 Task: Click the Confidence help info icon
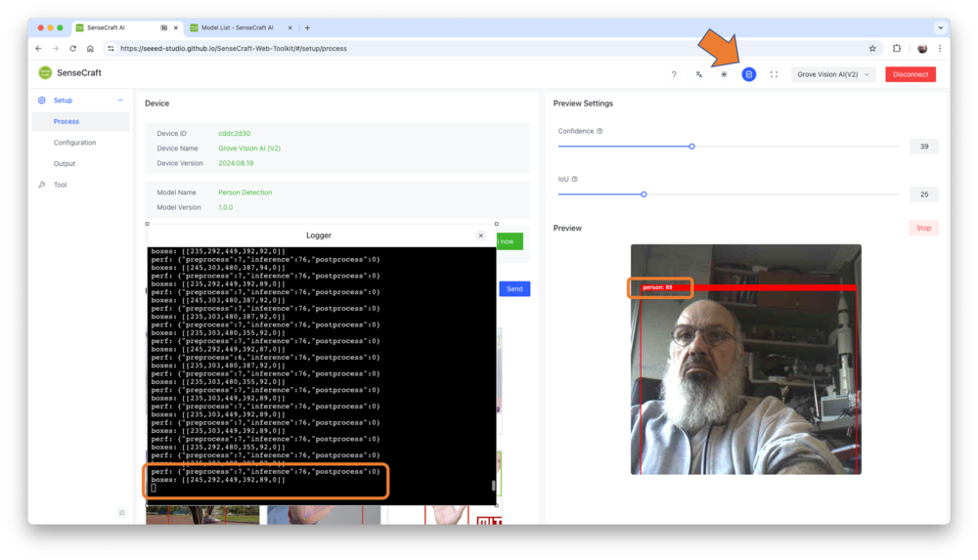(x=600, y=131)
